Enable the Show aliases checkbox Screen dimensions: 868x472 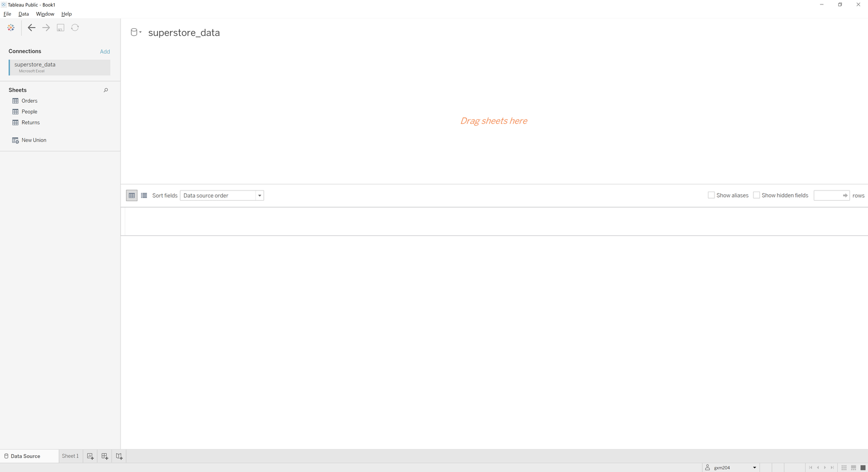(x=711, y=195)
